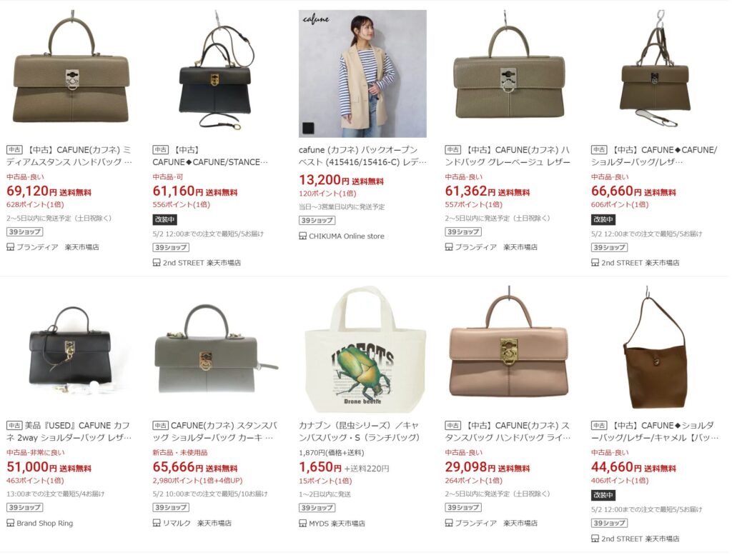
Task: Click the 39ショップ badge under the 13,200円 vest
Action: pos(317,220)
